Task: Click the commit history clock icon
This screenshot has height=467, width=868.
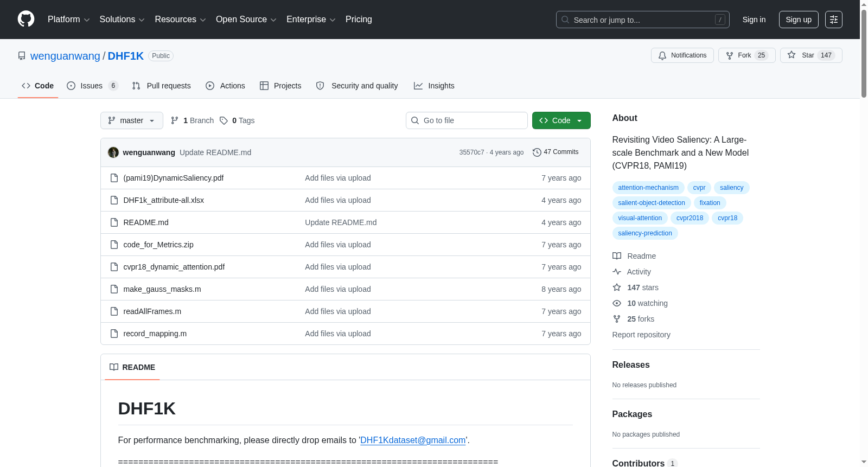Action: coord(537,152)
